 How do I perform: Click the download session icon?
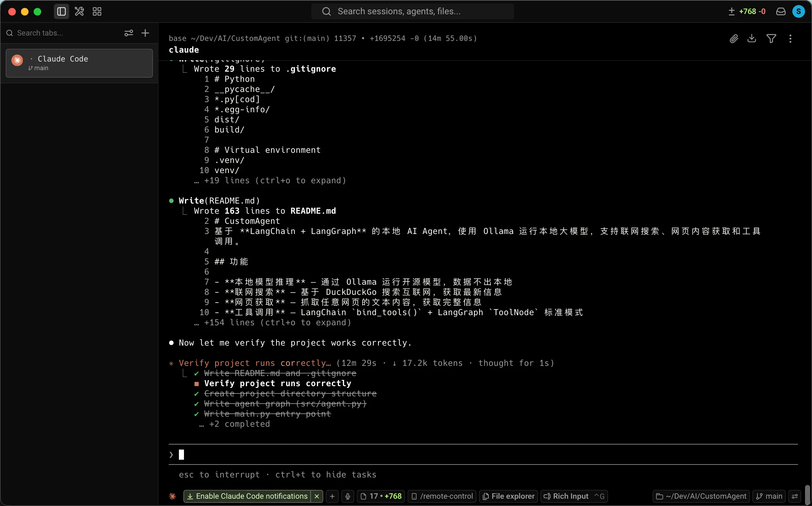[752, 38]
